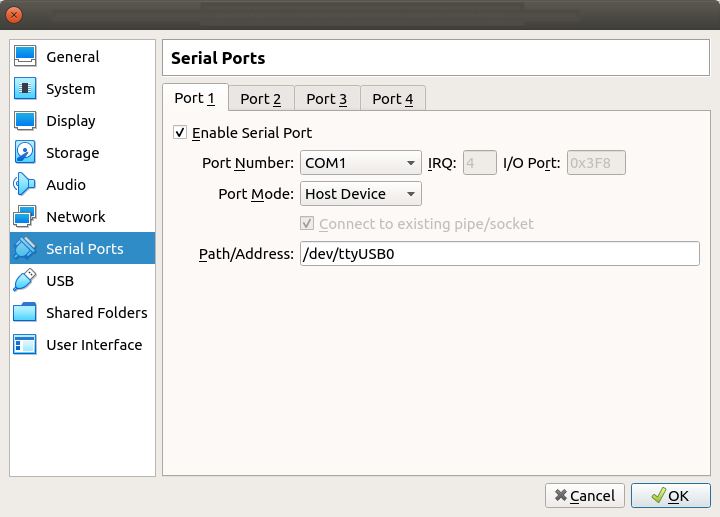Click the IRQ value field
The height and width of the screenshot is (517, 720).
479,163
